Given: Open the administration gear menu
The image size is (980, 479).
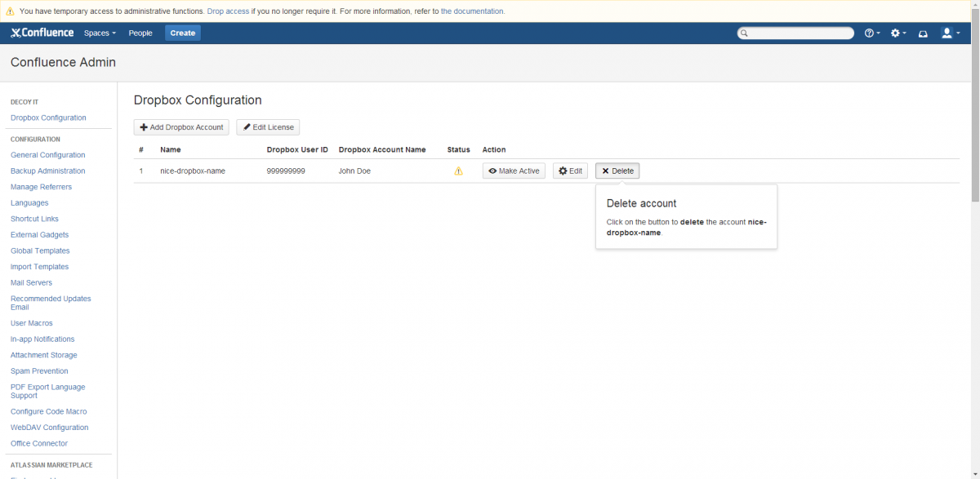Looking at the screenshot, I should click(x=898, y=33).
